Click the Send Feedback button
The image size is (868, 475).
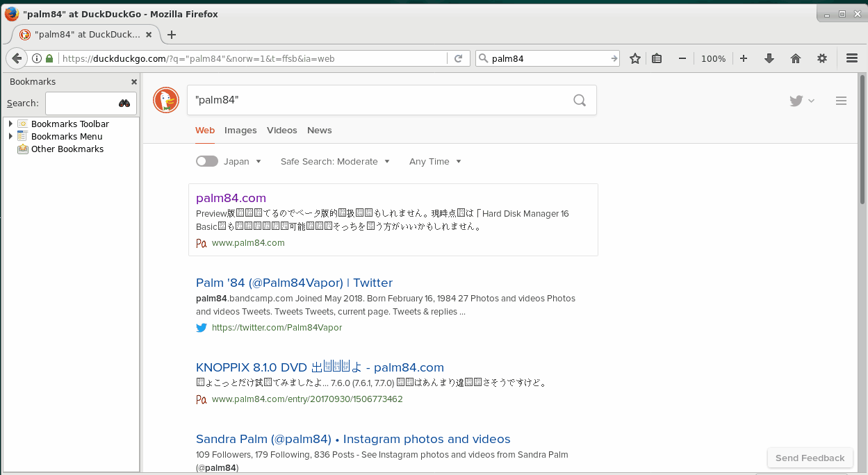click(x=810, y=458)
